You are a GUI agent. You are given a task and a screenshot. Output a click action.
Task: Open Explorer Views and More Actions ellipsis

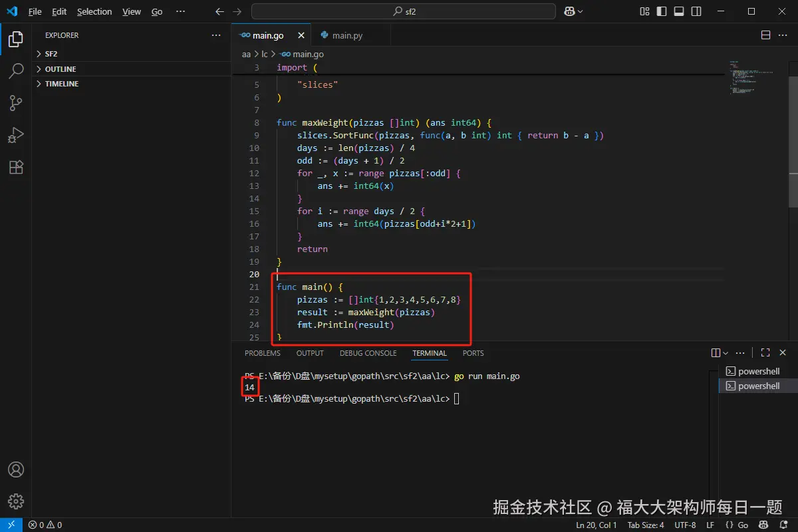coord(216,35)
